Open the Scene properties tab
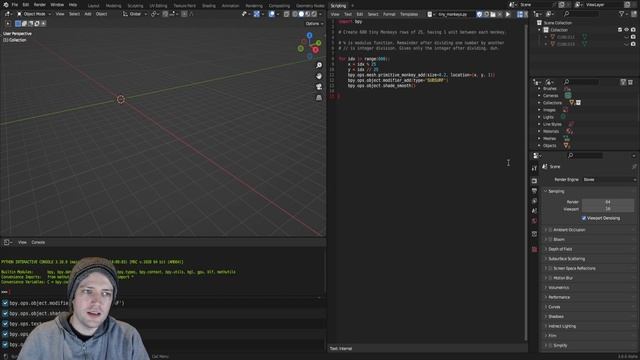This screenshot has width=640, height=360. (534, 211)
